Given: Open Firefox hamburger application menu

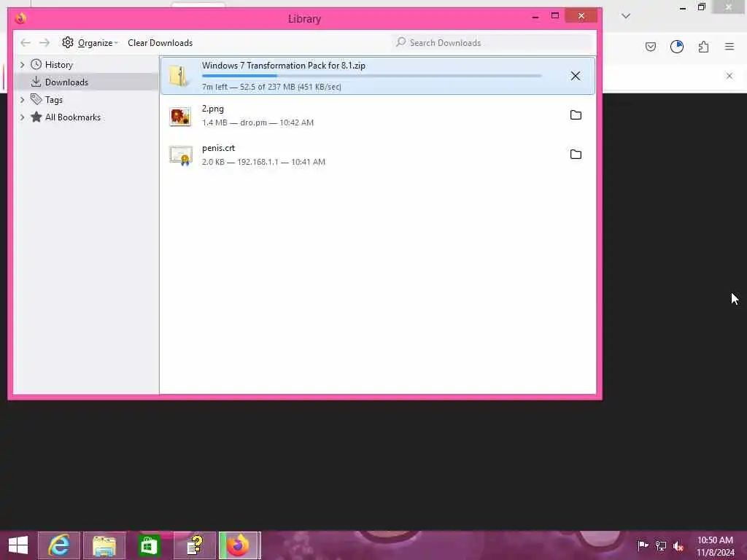Looking at the screenshot, I should (729, 47).
